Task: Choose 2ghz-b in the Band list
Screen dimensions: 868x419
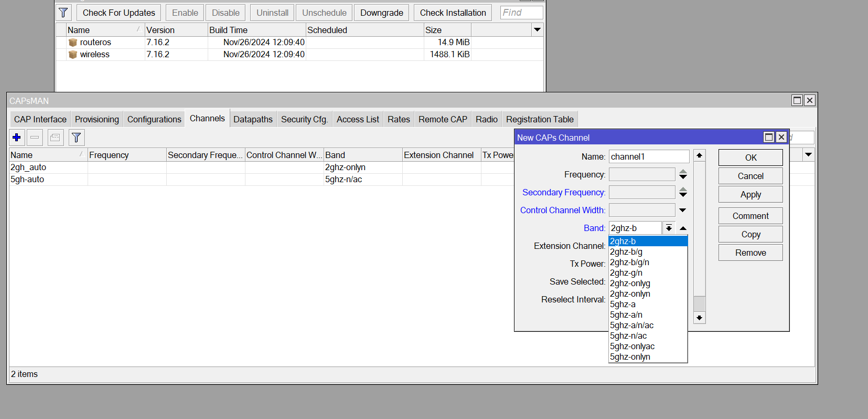Action: coord(648,242)
